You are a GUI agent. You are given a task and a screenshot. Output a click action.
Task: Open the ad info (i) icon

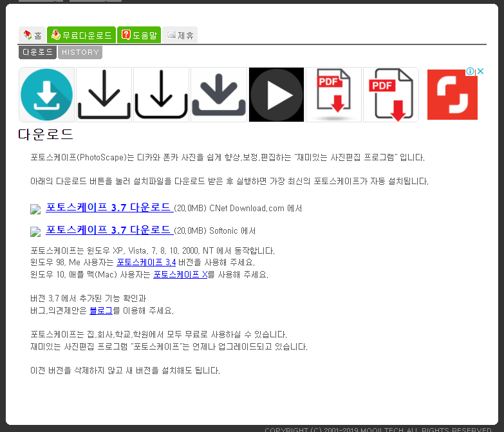coord(470,71)
